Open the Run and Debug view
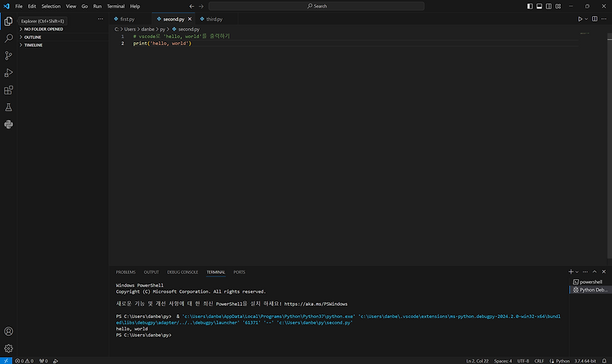The height and width of the screenshot is (364, 612). [x=8, y=73]
